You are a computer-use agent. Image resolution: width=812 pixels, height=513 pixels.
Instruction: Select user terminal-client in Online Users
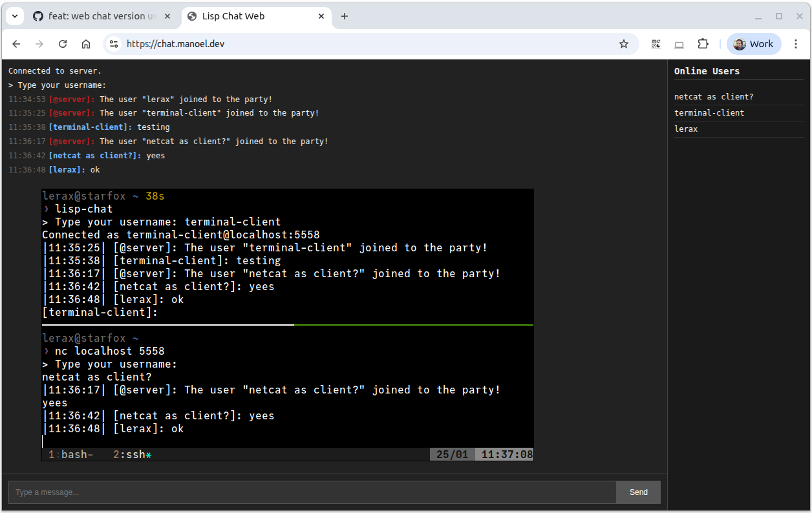709,112
